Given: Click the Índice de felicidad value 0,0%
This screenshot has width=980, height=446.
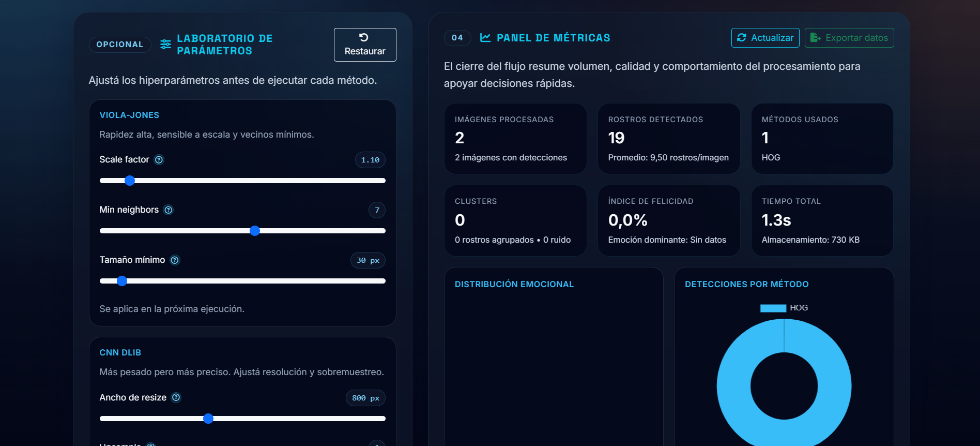Looking at the screenshot, I should coord(627,220).
